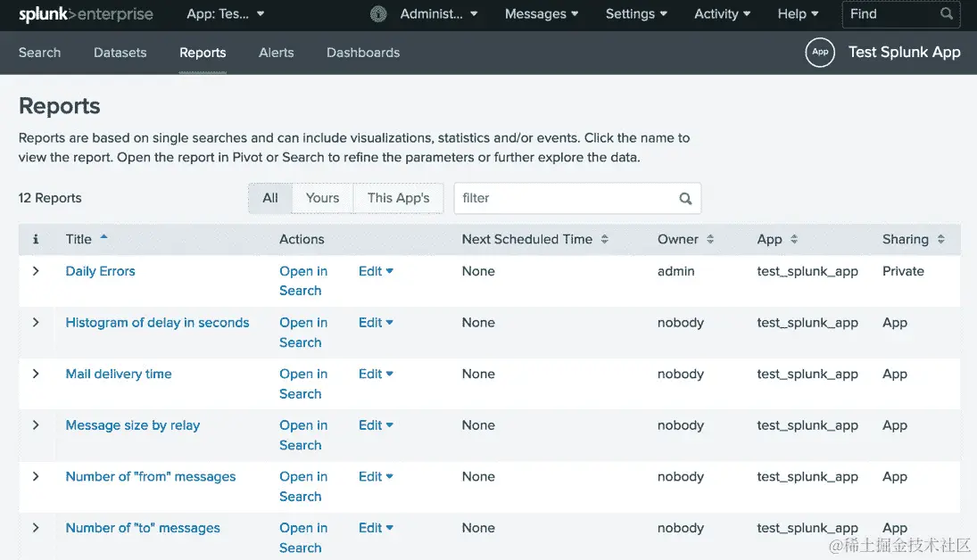977x560 pixels.
Task: Open Edit menu for Message size by relay
Action: pyautogui.click(x=376, y=424)
